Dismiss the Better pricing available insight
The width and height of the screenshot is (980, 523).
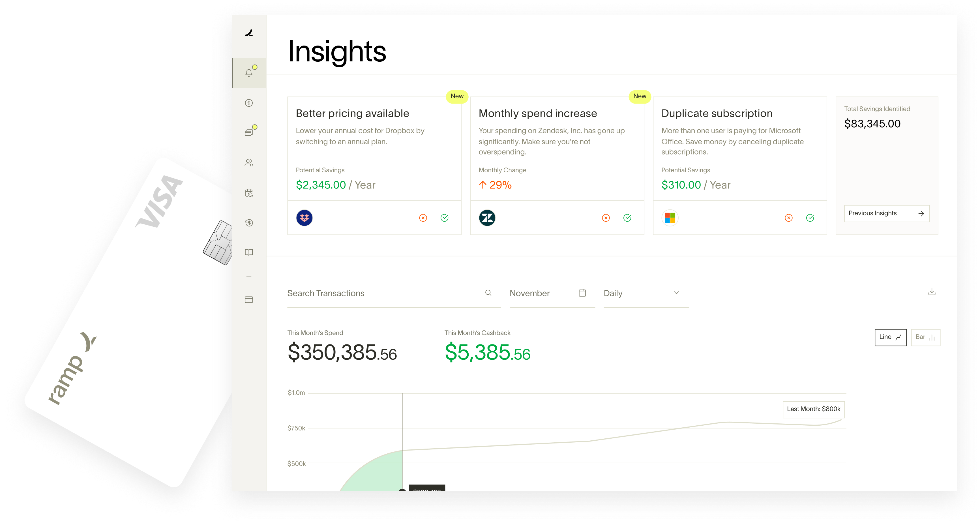tap(423, 218)
